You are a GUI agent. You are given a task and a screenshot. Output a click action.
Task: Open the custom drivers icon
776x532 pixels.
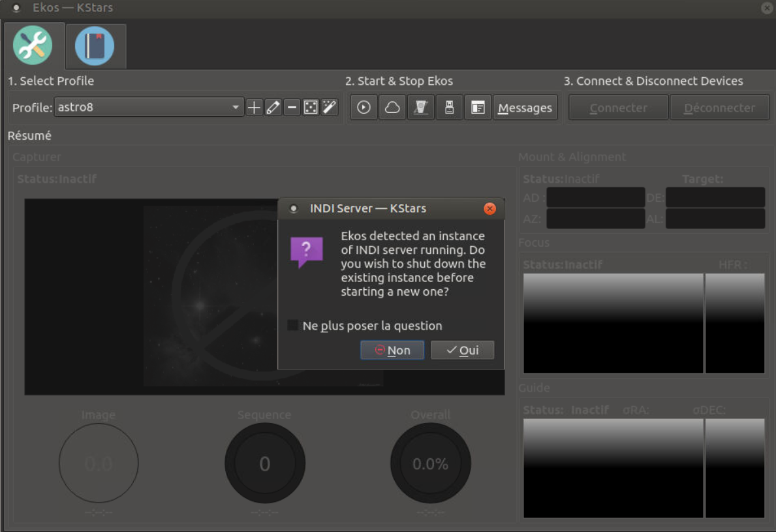click(311, 108)
